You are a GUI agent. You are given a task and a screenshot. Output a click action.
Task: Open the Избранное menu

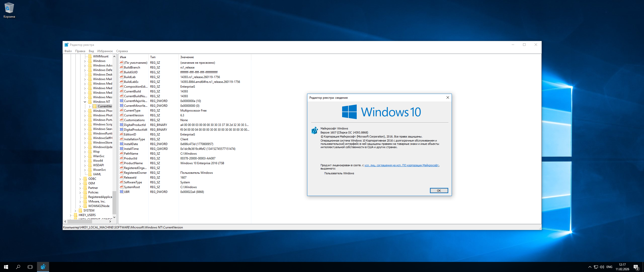[105, 51]
